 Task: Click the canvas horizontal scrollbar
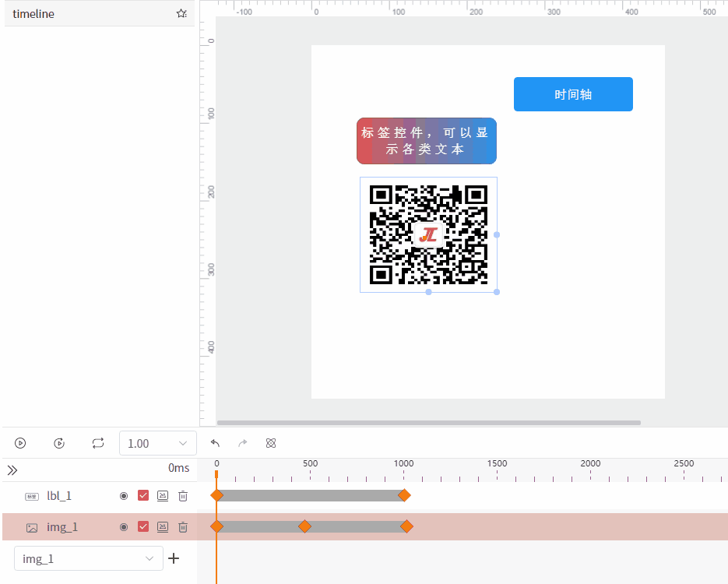429,423
